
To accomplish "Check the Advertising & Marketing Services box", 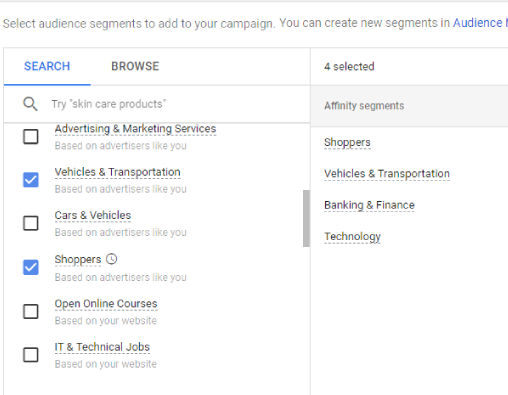I will (31, 136).
